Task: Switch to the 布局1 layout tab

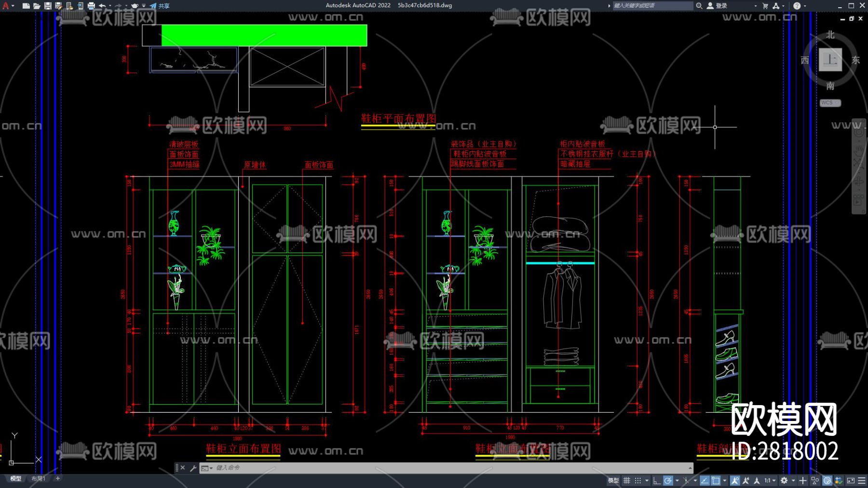Action: click(x=39, y=478)
